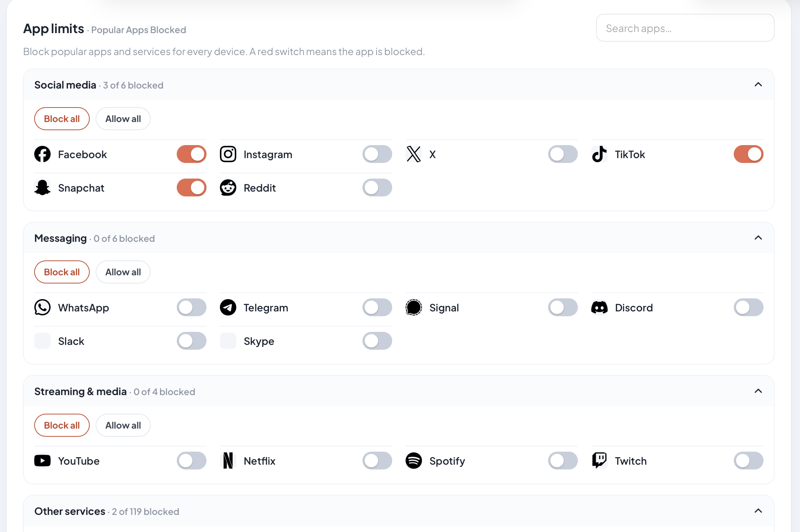Collapse the Other services section

coord(758,511)
